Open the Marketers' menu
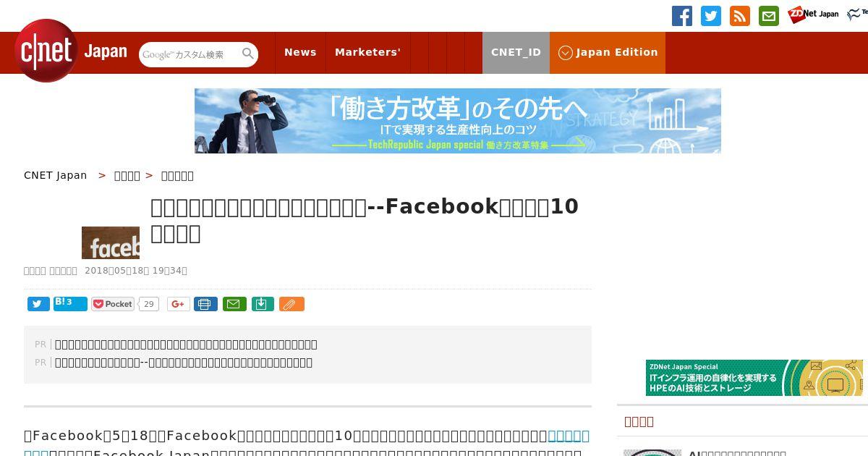 pyautogui.click(x=367, y=52)
